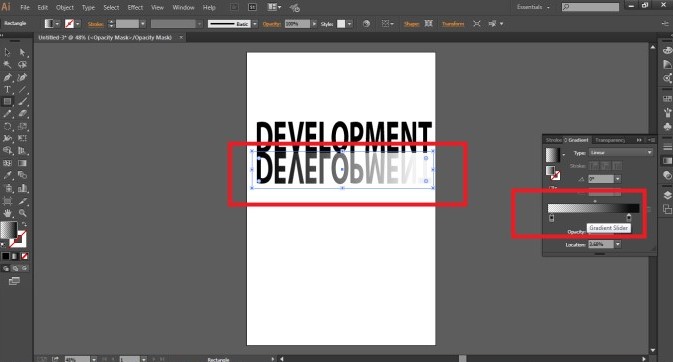The image size is (673, 362).
Task: Open the Location percentage dropdown arrow
Action: coord(618,244)
